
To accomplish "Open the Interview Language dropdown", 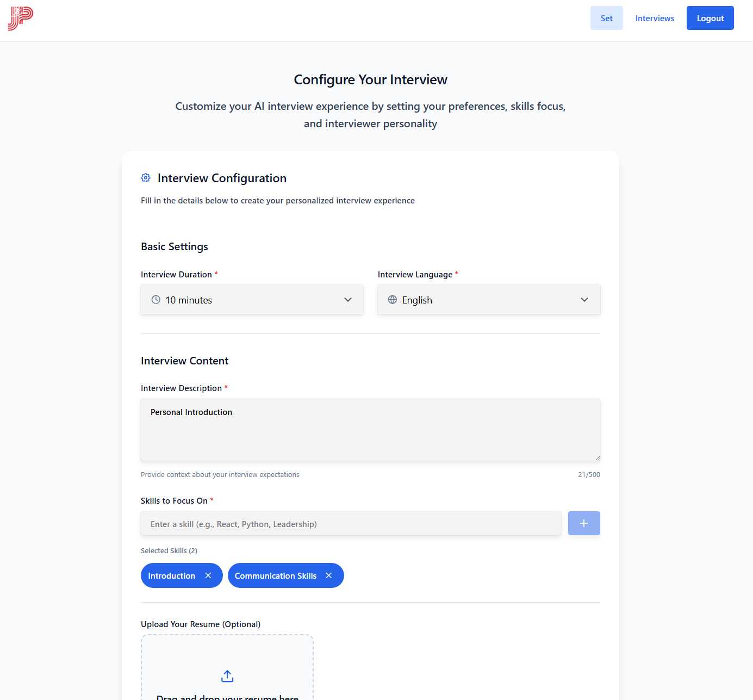I will [488, 300].
